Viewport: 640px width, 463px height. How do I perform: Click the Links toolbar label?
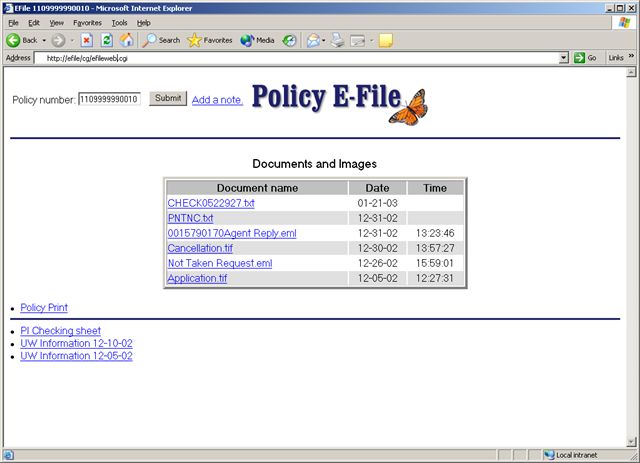[x=616, y=58]
